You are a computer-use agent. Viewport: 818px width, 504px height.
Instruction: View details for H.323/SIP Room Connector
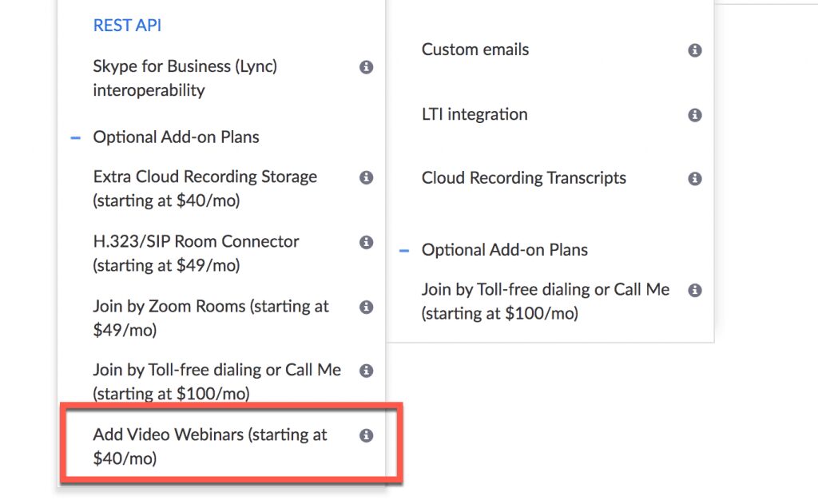pos(367,242)
